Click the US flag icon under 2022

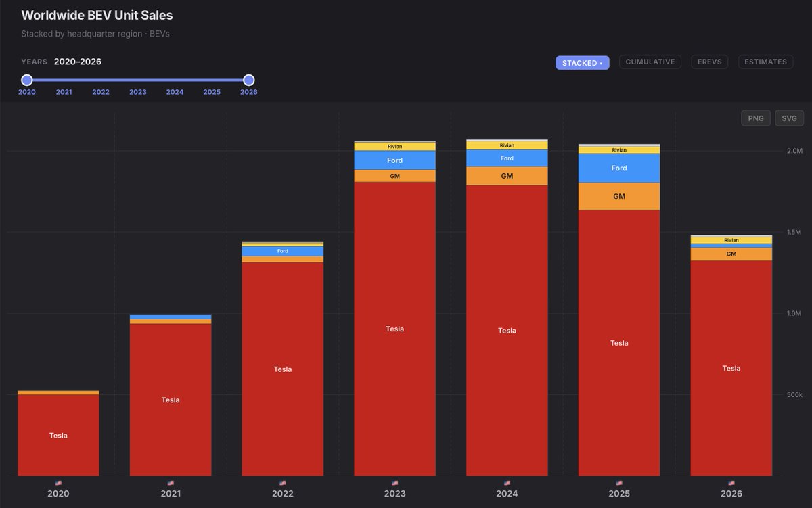tap(283, 483)
